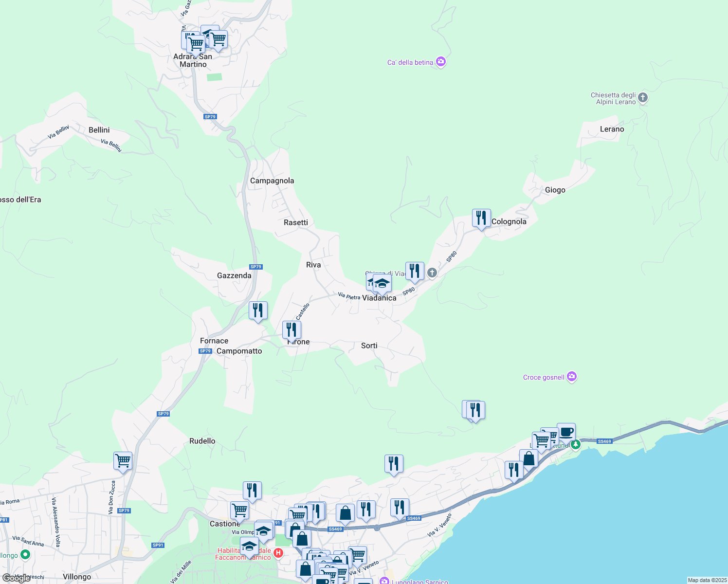This screenshot has width=728, height=584.
Task: Click the Rudello place label
Action: point(202,441)
